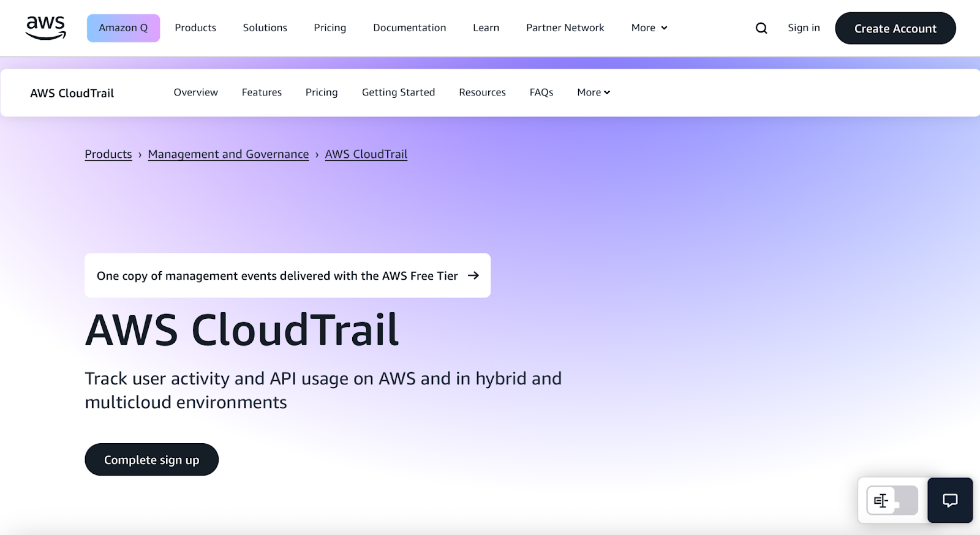Open Partner Network menu
The image size is (980, 535).
(x=565, y=28)
